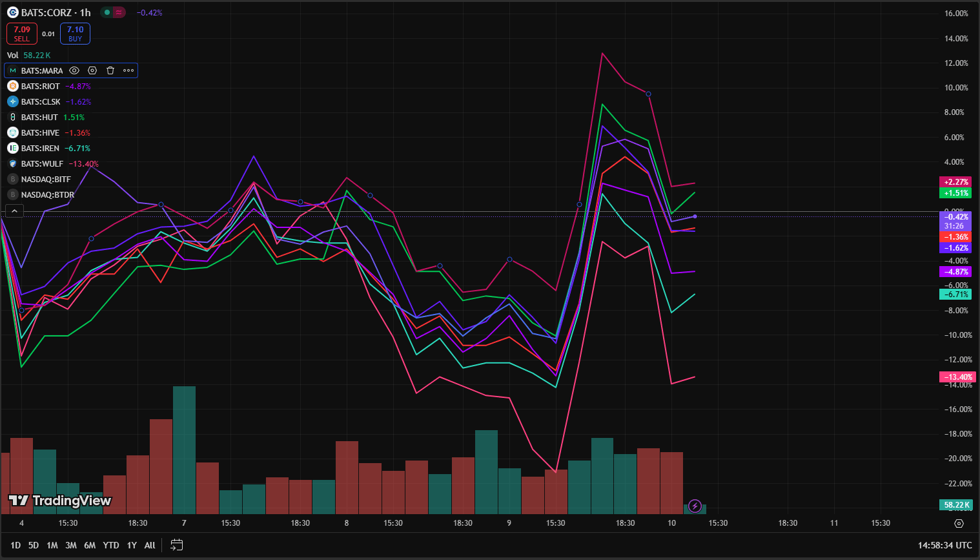Click the BTDR letter B icon

click(x=12, y=194)
